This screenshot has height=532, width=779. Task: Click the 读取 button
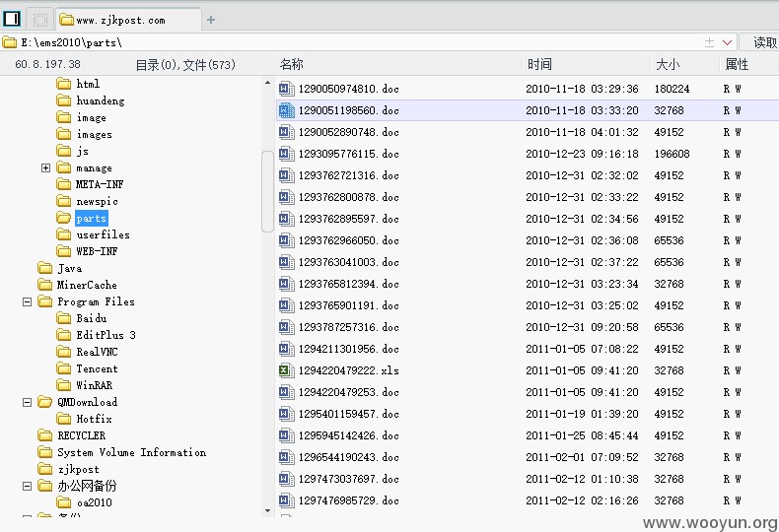click(x=759, y=42)
